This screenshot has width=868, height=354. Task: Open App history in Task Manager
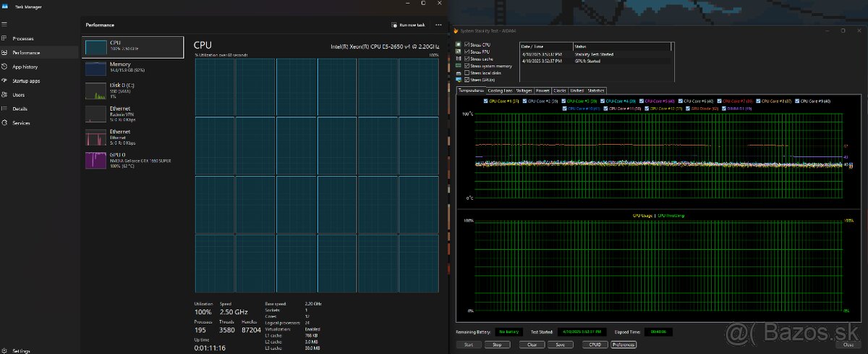[x=24, y=67]
